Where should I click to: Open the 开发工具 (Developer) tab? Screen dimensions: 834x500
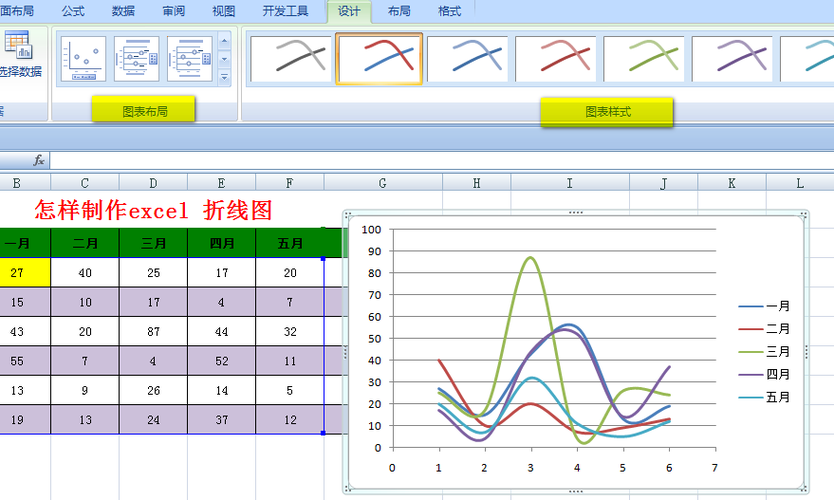[286, 11]
